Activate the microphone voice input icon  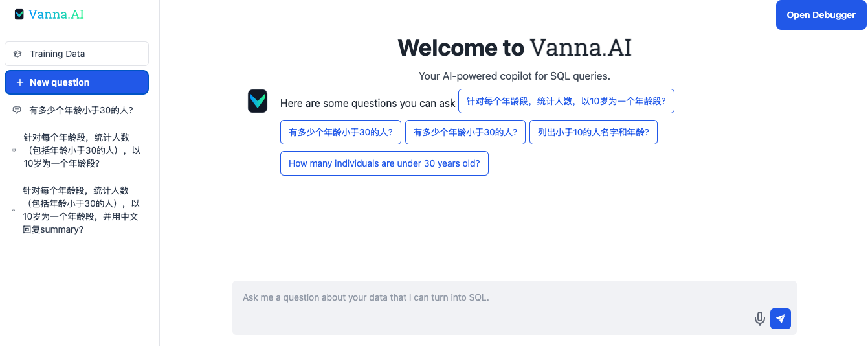760,319
